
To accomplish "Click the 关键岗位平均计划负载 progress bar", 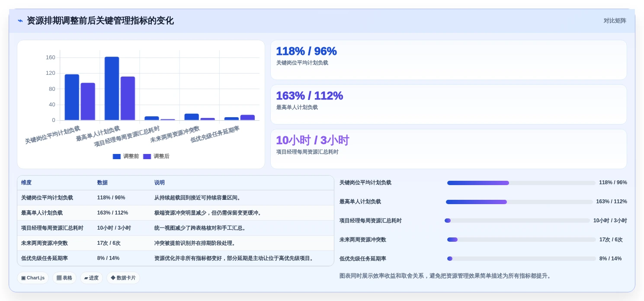I will pyautogui.click(x=521, y=183).
